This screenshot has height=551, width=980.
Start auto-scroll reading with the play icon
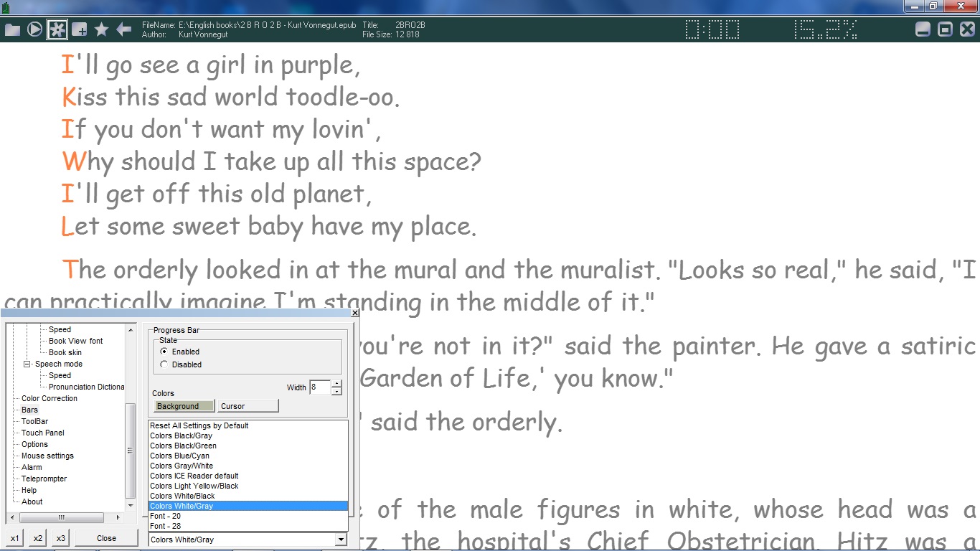tap(34, 29)
